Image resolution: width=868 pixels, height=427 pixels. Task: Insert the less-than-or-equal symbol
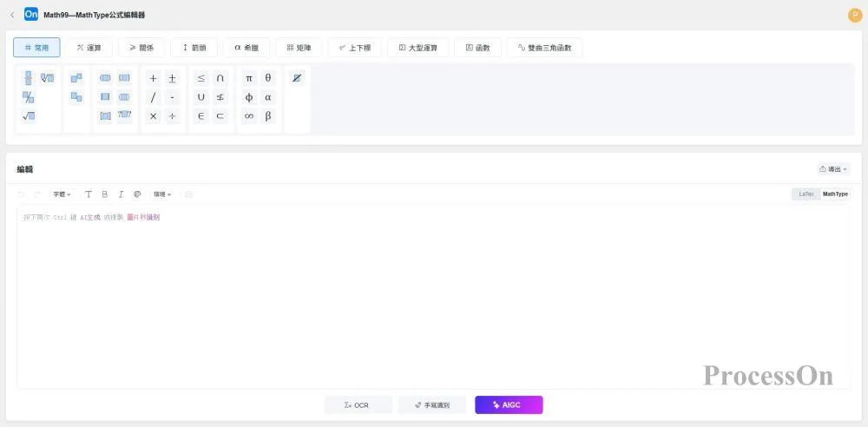(x=201, y=78)
